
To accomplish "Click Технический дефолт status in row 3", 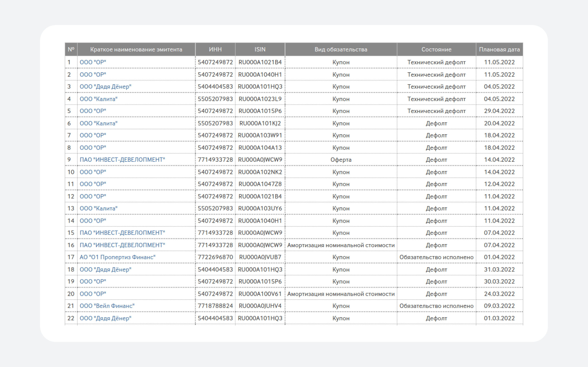I will click(x=436, y=87).
